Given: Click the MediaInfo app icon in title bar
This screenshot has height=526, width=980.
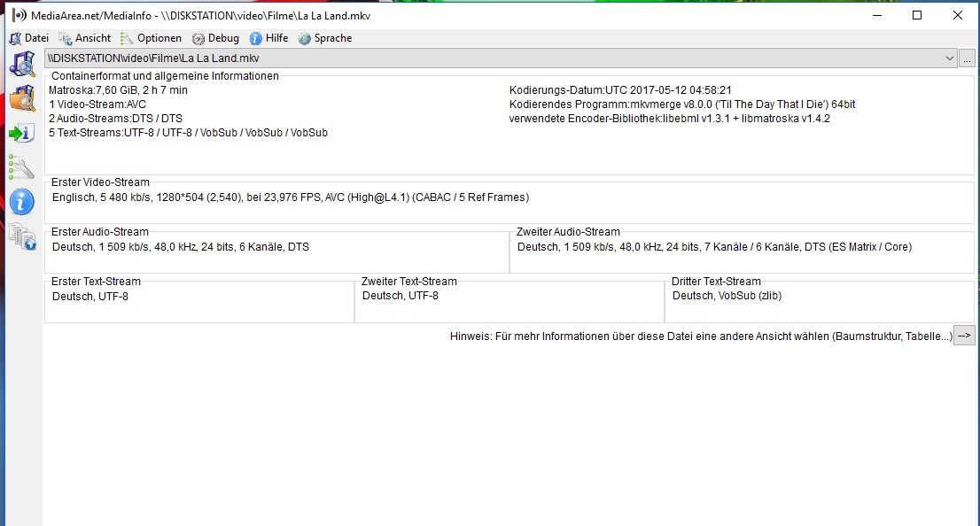Looking at the screenshot, I should [x=15, y=15].
